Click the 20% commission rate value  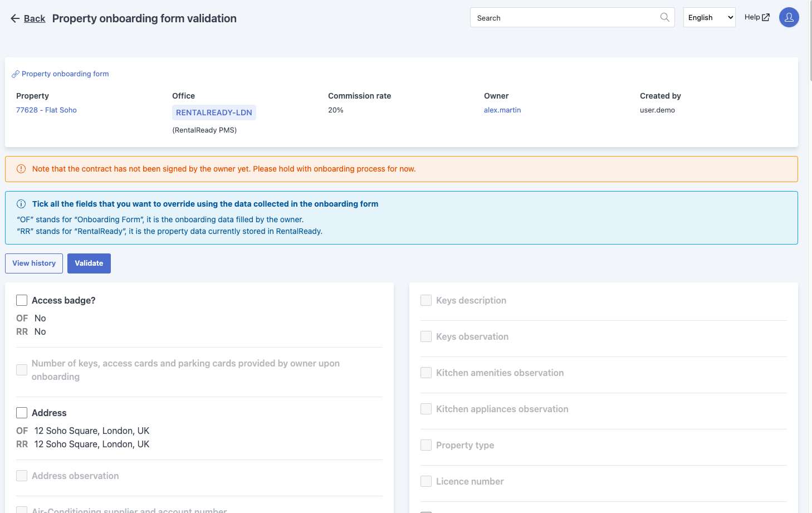tap(336, 110)
